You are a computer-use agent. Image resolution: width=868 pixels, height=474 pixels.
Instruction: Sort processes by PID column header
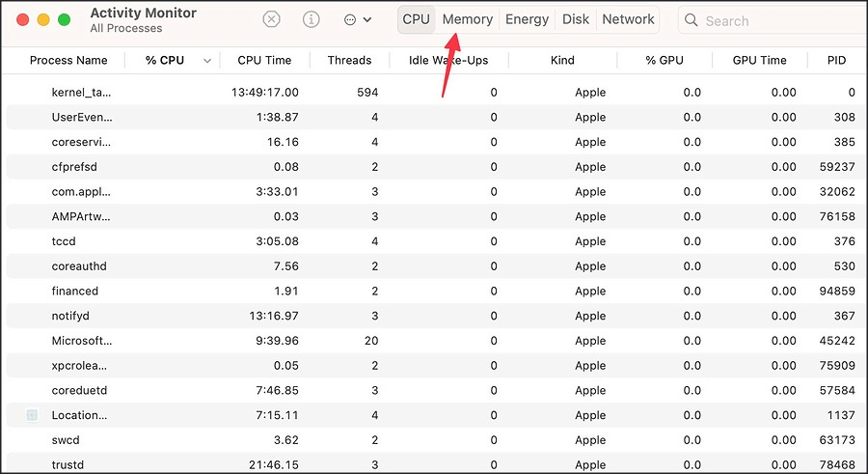click(836, 61)
